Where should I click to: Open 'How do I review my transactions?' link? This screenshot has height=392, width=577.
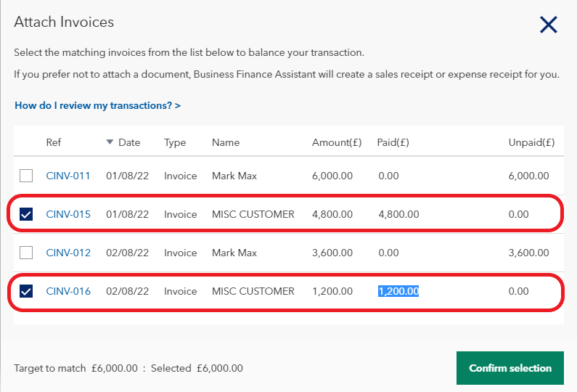pyautogui.click(x=97, y=106)
